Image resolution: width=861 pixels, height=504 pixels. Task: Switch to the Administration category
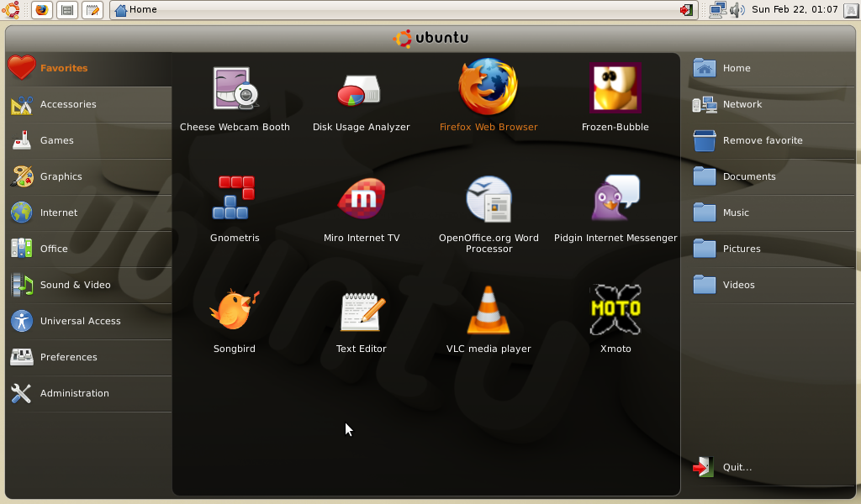89,394
